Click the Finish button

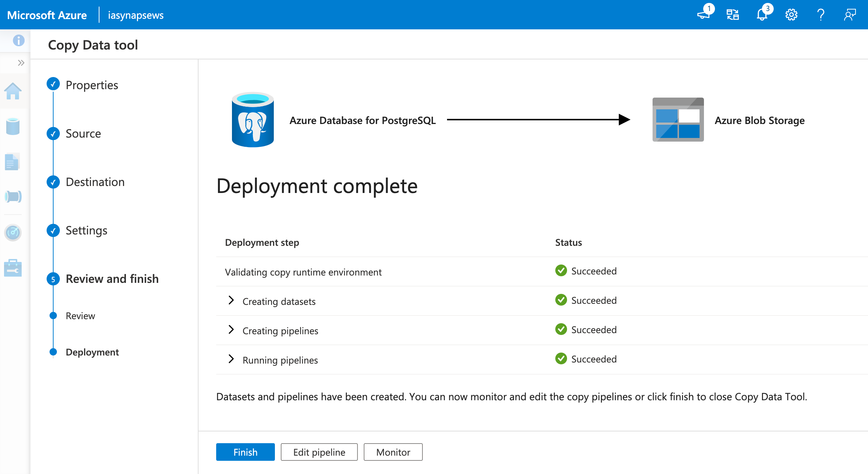pos(245,452)
